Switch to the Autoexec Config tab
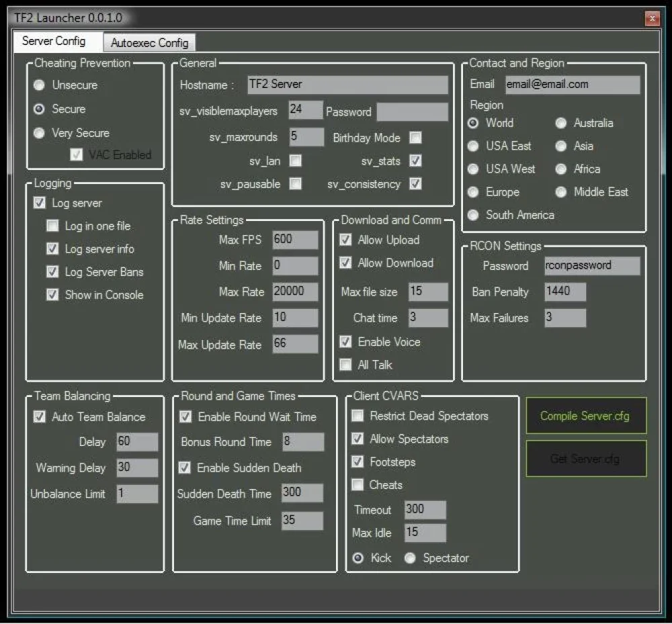This screenshot has height=624, width=672. click(149, 43)
